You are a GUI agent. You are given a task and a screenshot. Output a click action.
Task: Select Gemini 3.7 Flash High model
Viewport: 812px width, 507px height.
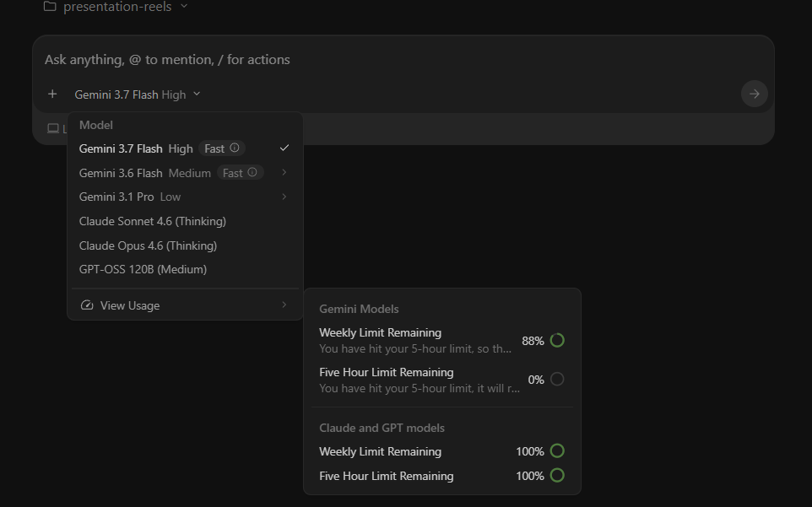click(x=184, y=148)
